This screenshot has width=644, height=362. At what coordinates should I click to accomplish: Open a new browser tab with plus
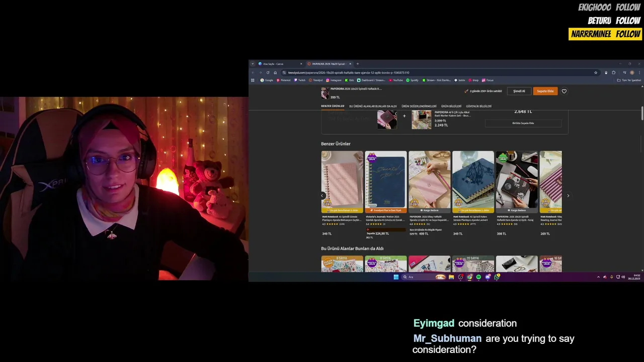click(x=358, y=64)
